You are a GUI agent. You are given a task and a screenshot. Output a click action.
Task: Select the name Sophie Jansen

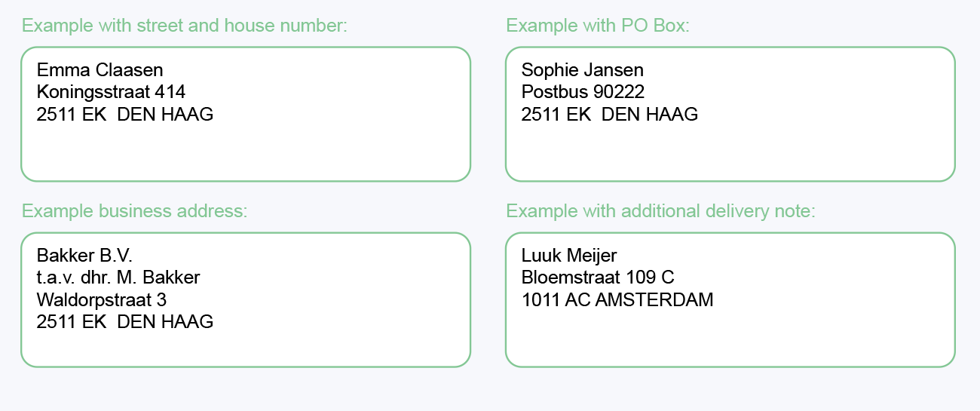click(x=583, y=70)
